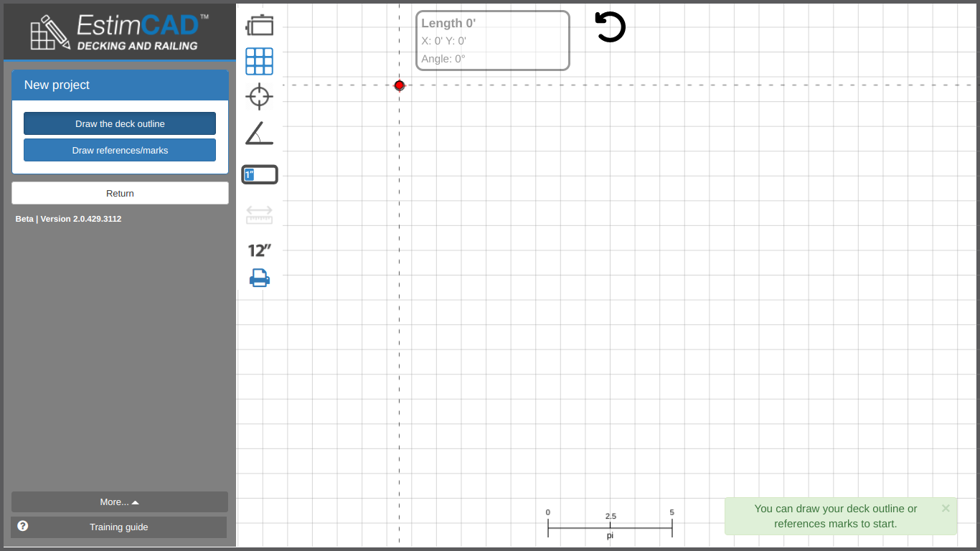Click the help question mark icon
Viewport: 980px width, 551px height.
23,526
